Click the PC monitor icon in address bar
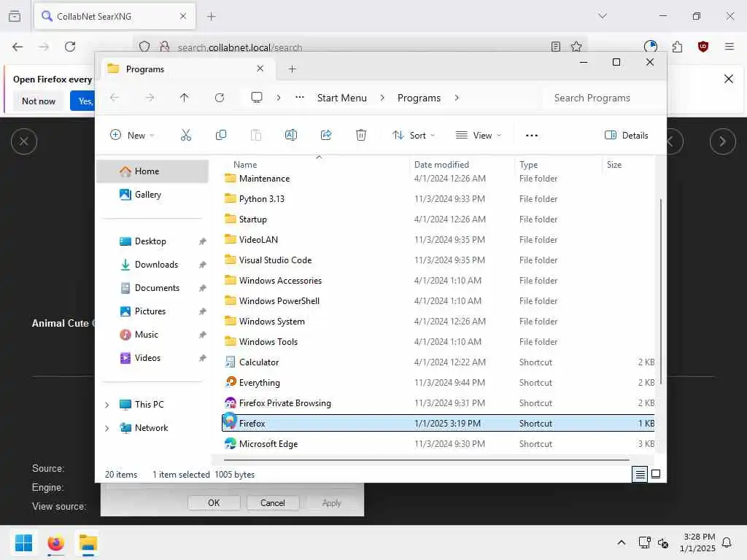 pyautogui.click(x=257, y=98)
